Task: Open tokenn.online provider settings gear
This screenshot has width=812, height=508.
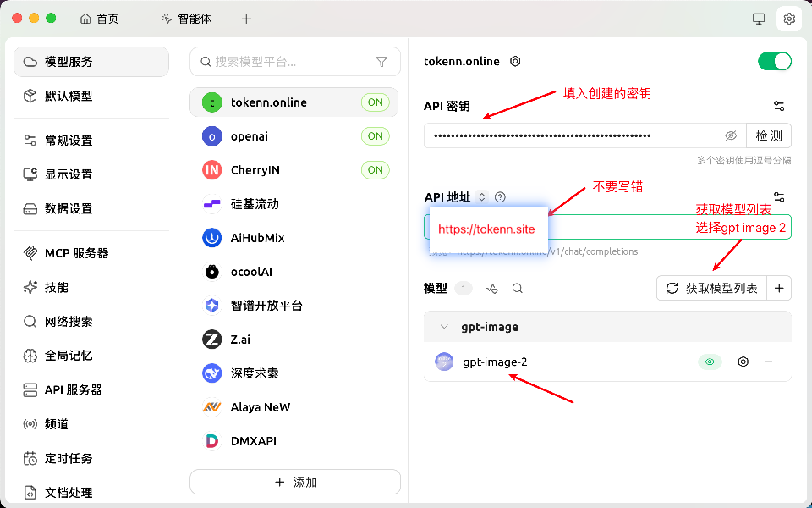Action: 515,61
